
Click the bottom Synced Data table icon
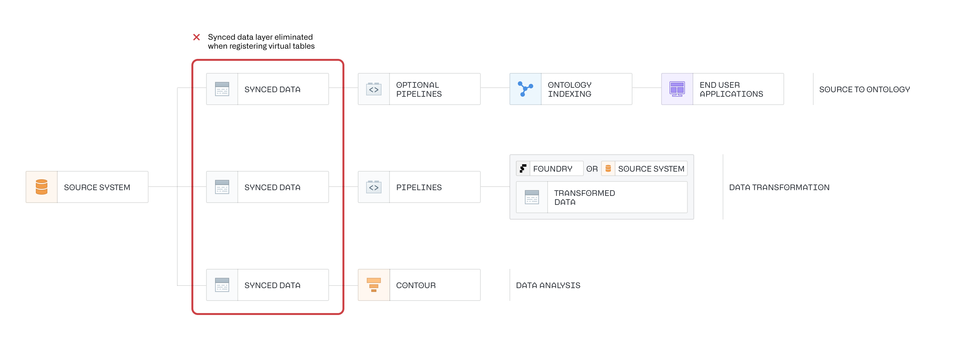[222, 285]
